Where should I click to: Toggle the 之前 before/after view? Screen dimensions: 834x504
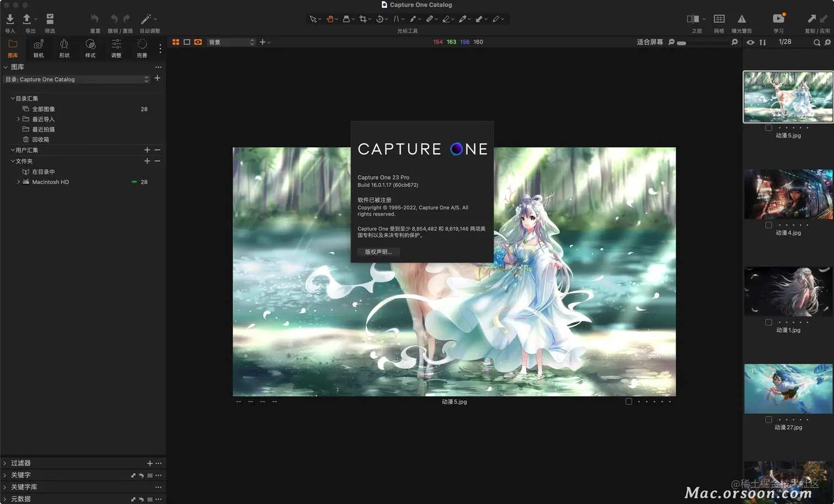693,19
